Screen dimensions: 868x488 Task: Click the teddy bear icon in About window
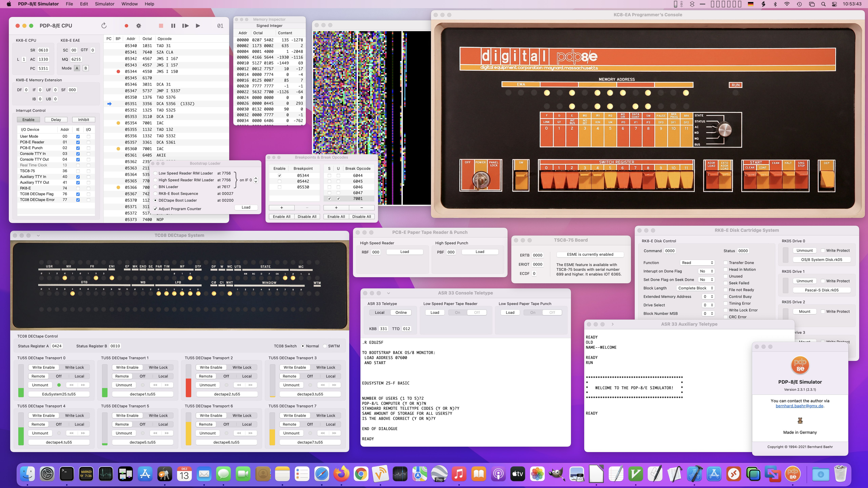point(800,421)
